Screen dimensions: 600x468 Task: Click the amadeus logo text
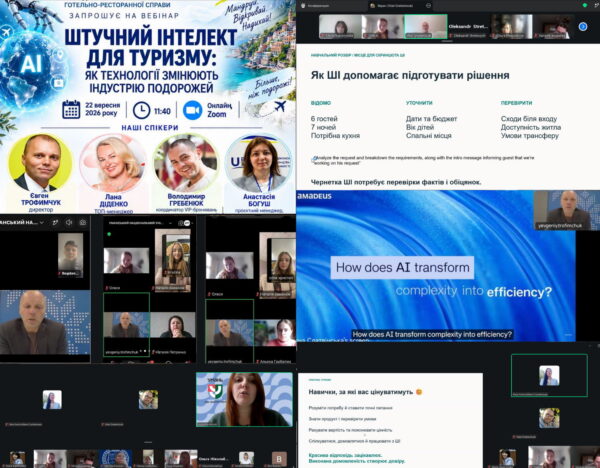(x=315, y=196)
